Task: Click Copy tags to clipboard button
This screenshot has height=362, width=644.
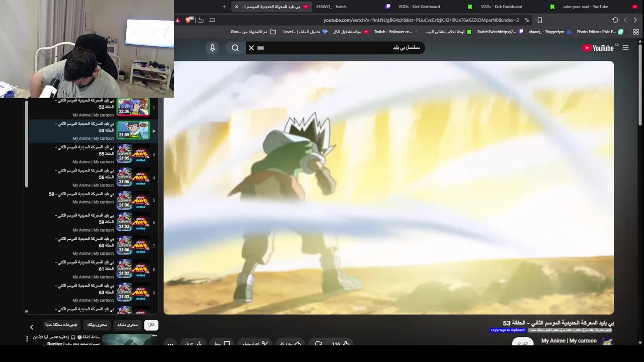Action: click(x=508, y=330)
